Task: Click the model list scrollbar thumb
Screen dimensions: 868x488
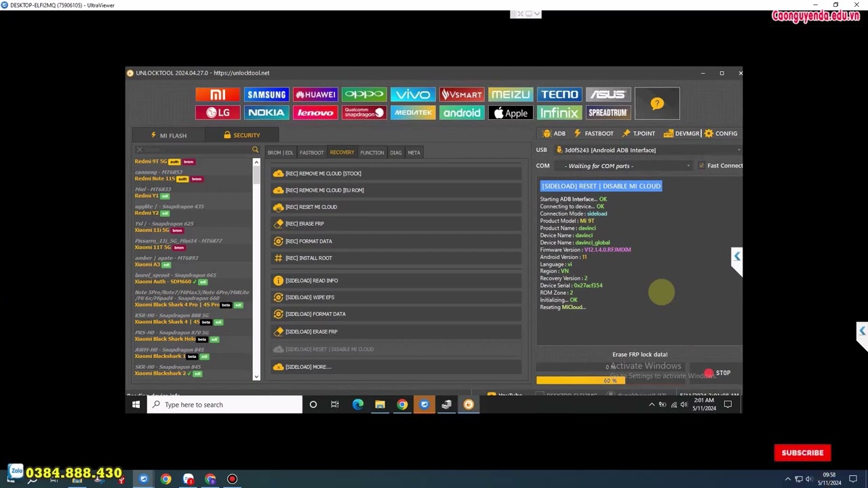Action: click(256, 174)
